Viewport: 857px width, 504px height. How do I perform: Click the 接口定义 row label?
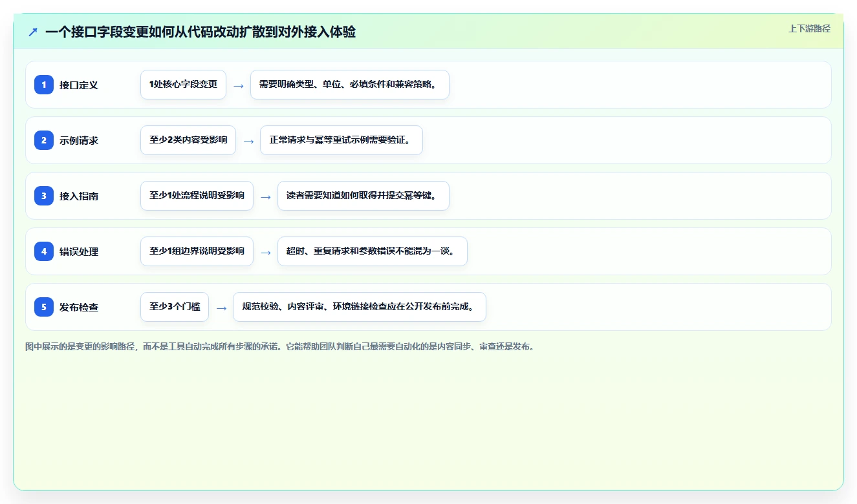(x=79, y=85)
